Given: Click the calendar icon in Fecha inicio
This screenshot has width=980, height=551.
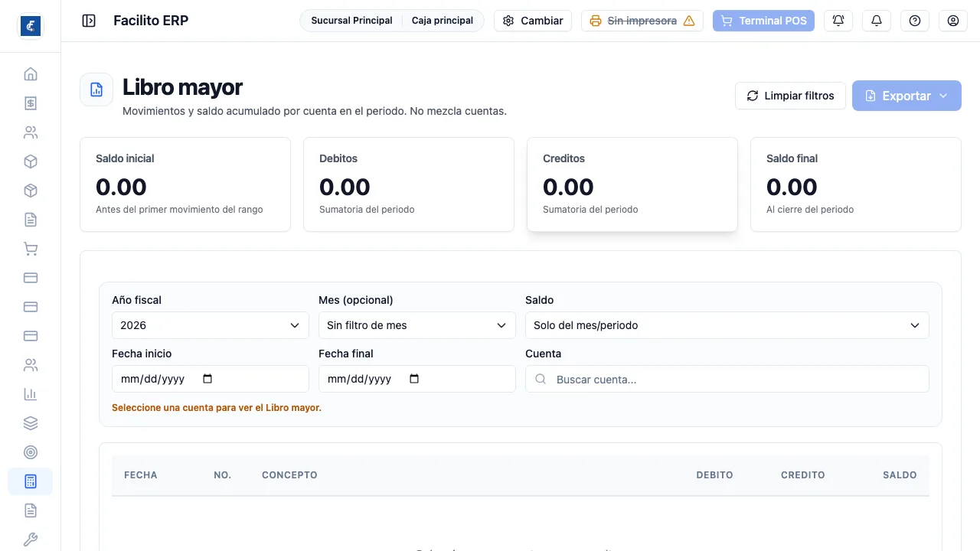Looking at the screenshot, I should [x=207, y=379].
